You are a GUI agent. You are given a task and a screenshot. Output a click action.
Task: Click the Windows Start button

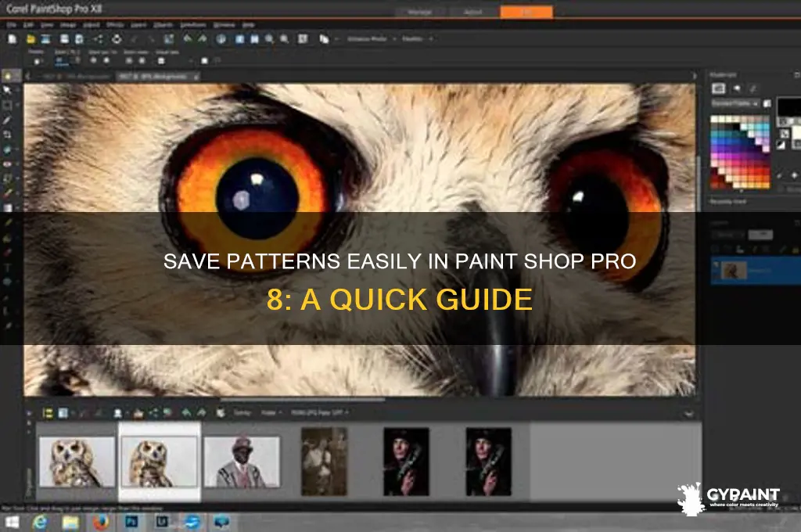click(11, 522)
